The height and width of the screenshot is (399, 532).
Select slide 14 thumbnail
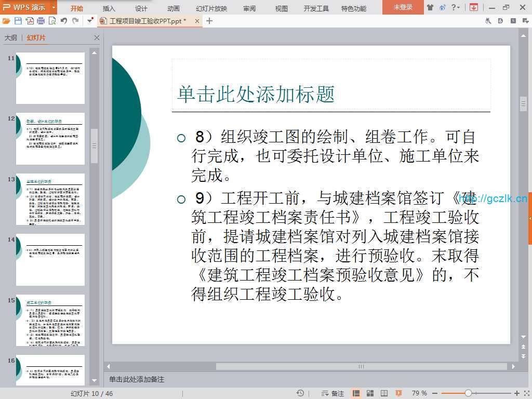[x=50, y=260]
